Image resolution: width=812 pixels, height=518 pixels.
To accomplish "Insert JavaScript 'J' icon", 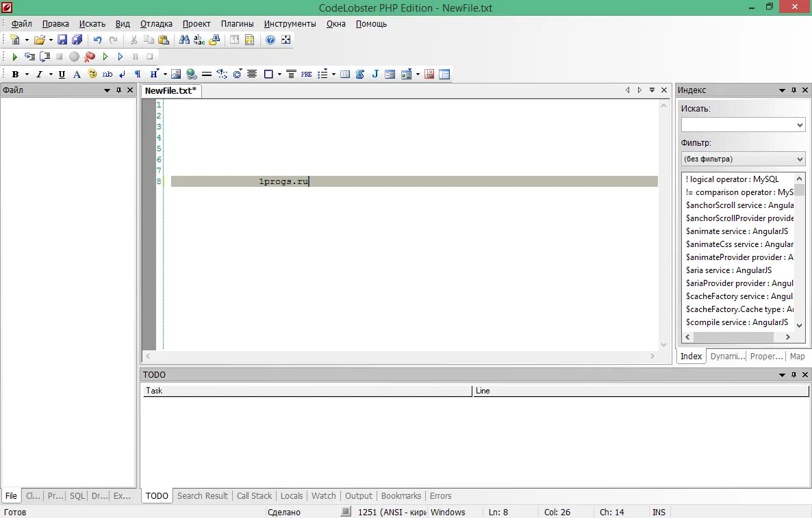I will point(375,75).
